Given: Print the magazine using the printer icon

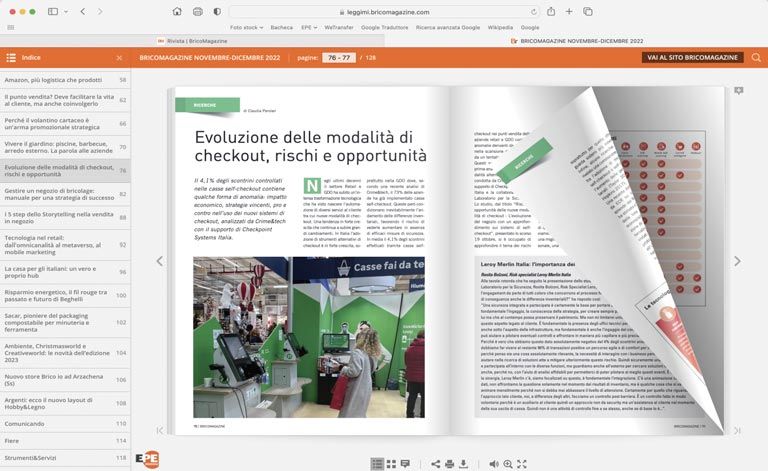Looking at the screenshot, I should (449, 464).
